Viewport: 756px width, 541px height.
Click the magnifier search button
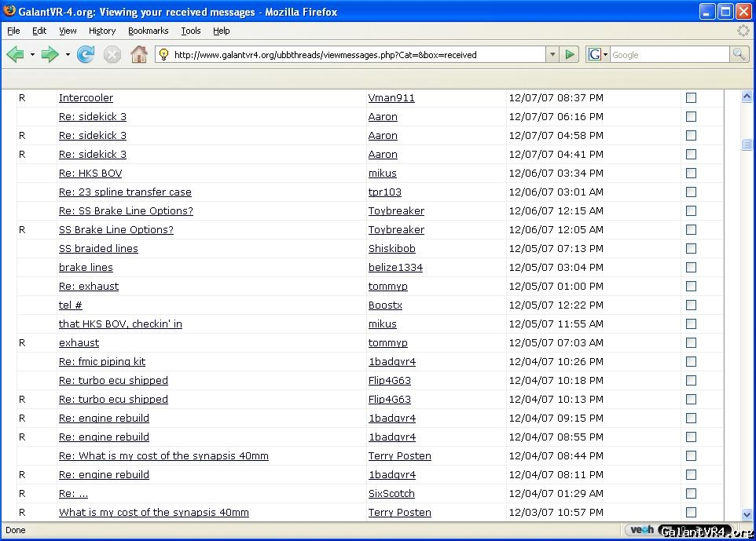739,54
